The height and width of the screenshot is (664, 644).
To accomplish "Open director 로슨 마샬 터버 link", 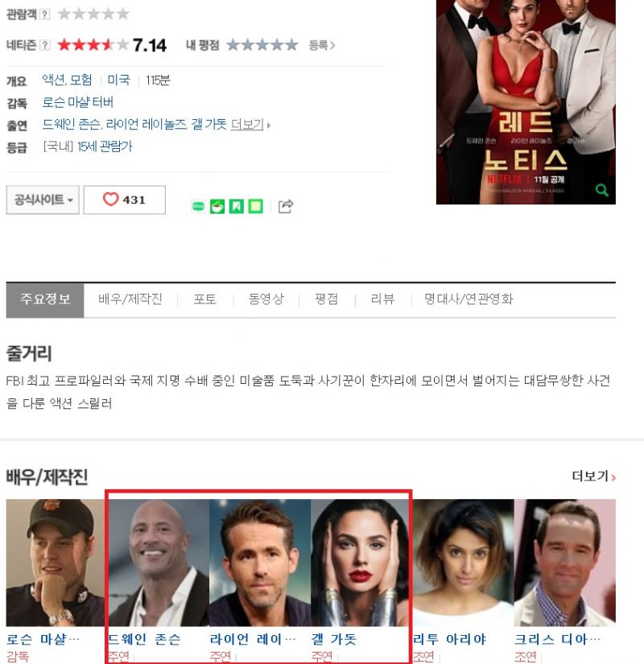I will point(78,102).
